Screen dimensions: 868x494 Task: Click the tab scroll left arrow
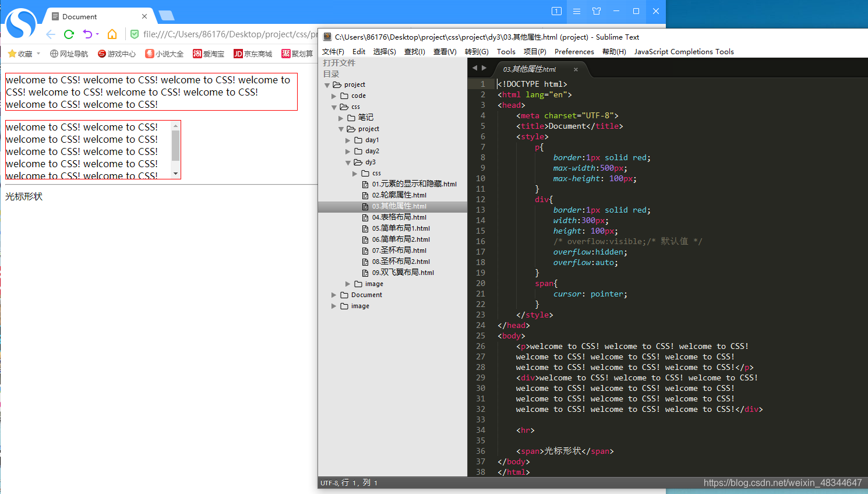475,68
